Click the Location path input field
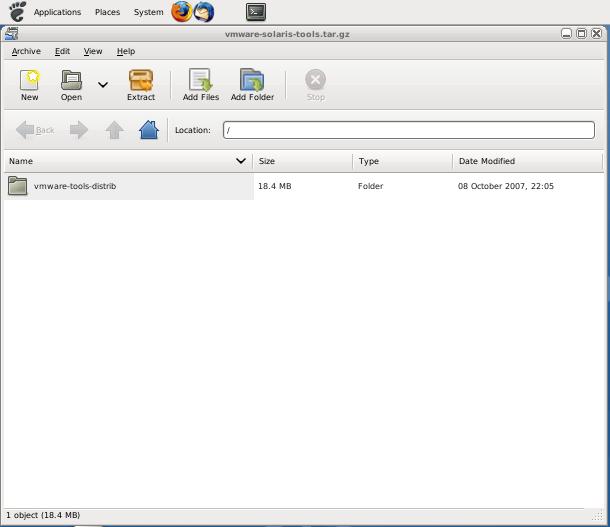 pyautogui.click(x=408, y=130)
